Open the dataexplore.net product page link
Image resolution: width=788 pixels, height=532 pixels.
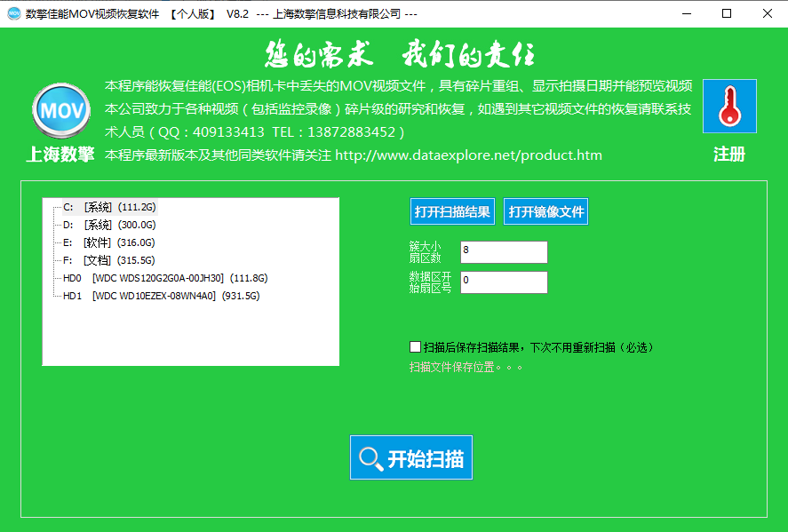[x=469, y=155]
